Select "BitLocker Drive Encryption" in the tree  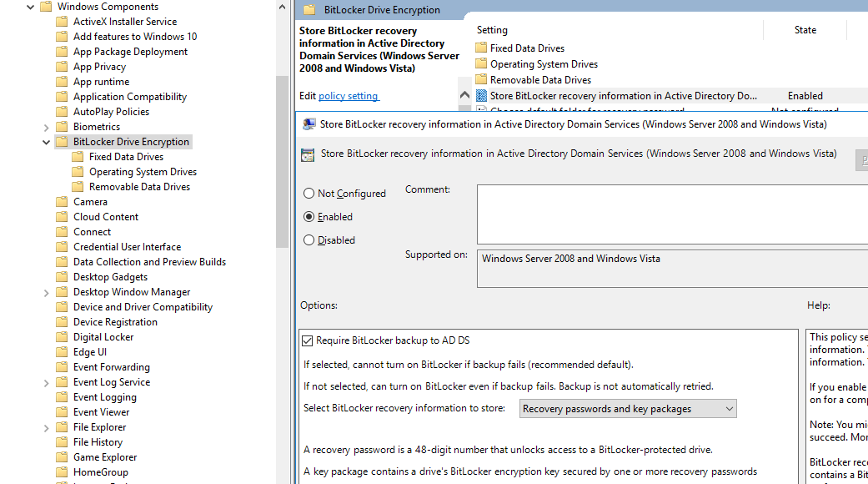(x=131, y=142)
